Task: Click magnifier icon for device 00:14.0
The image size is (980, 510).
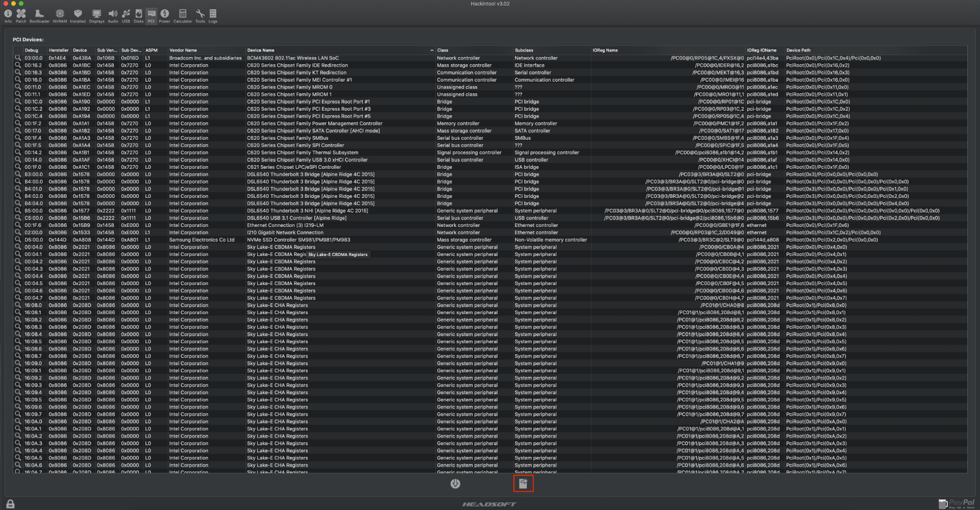Action: tap(18, 160)
